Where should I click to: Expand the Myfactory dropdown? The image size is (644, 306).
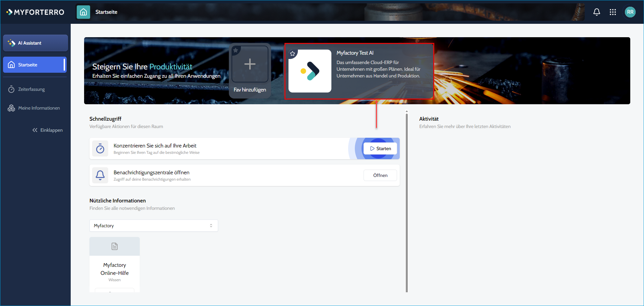point(154,226)
